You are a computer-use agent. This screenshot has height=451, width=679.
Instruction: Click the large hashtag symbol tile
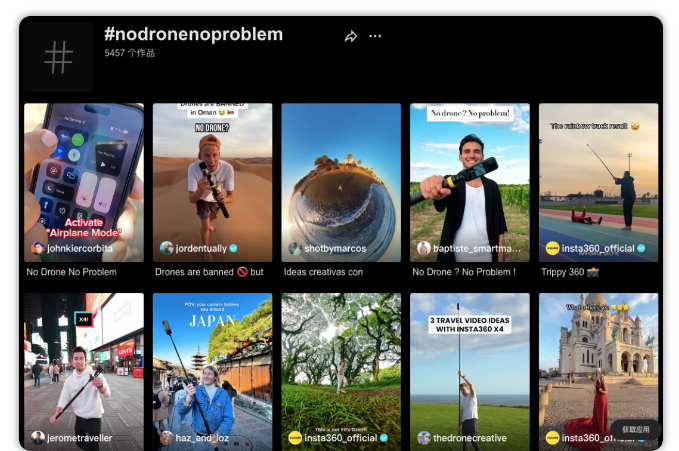pos(58,57)
